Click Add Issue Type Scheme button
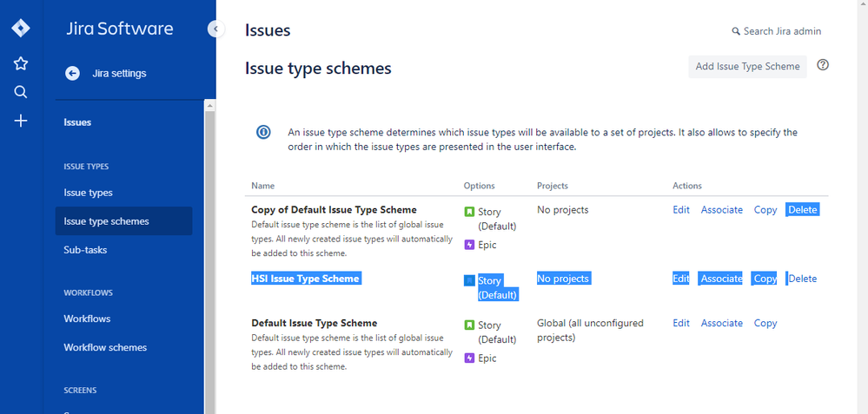This screenshot has height=414, width=868. point(747,66)
